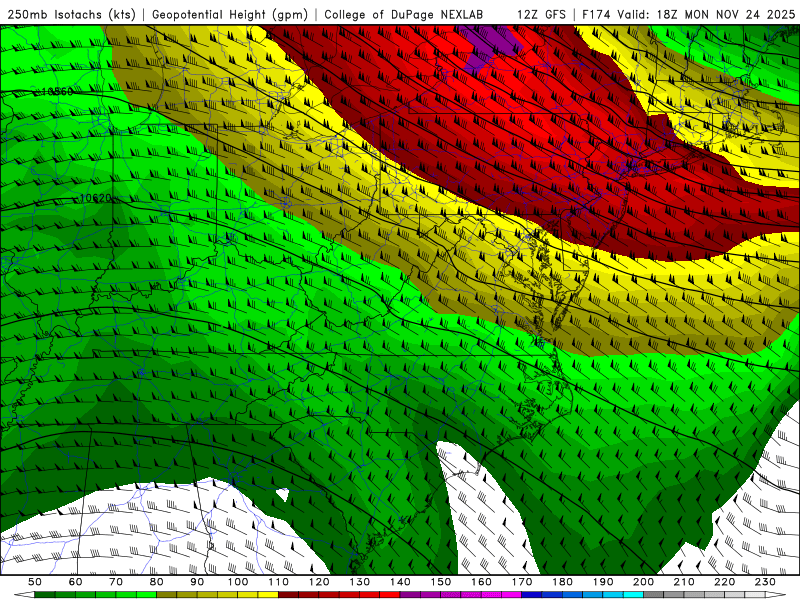This screenshot has width=800, height=600.
Task: Click the '12Z GFS' model run label
Action: coord(541,14)
